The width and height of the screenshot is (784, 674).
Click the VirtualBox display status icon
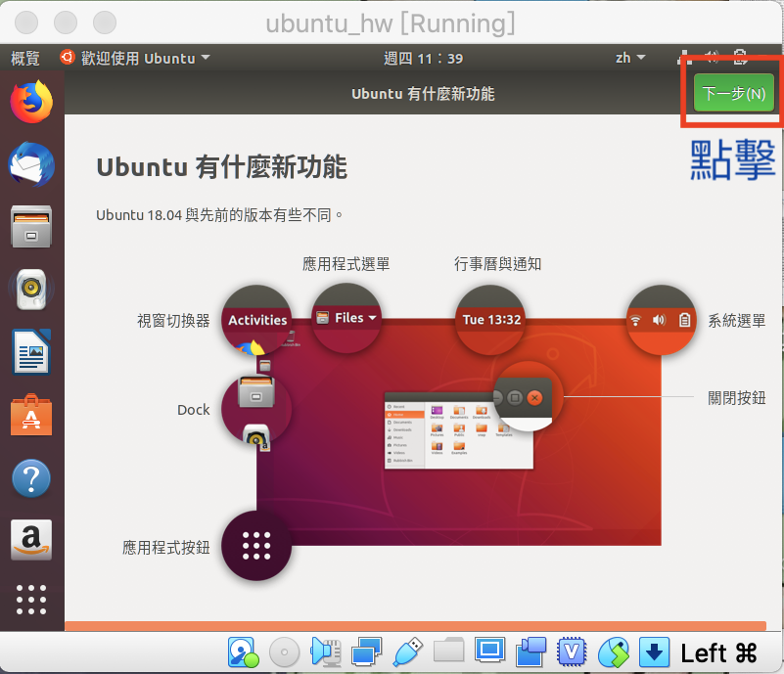(489, 650)
